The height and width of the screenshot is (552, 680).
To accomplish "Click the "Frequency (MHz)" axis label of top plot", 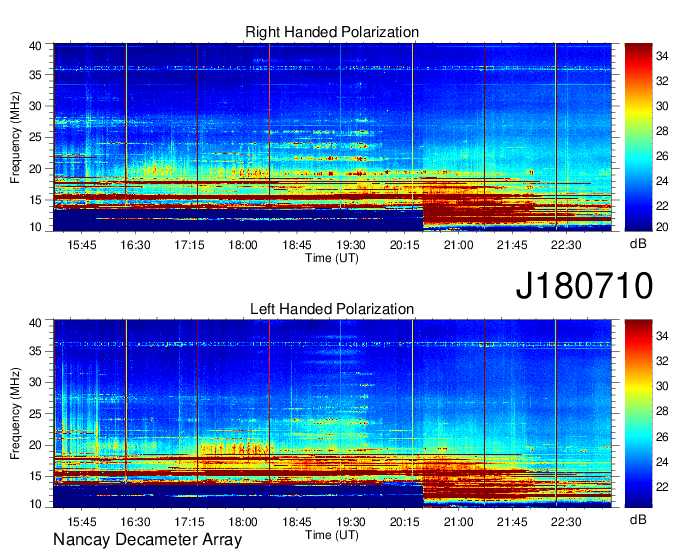I will [x=15, y=137].
